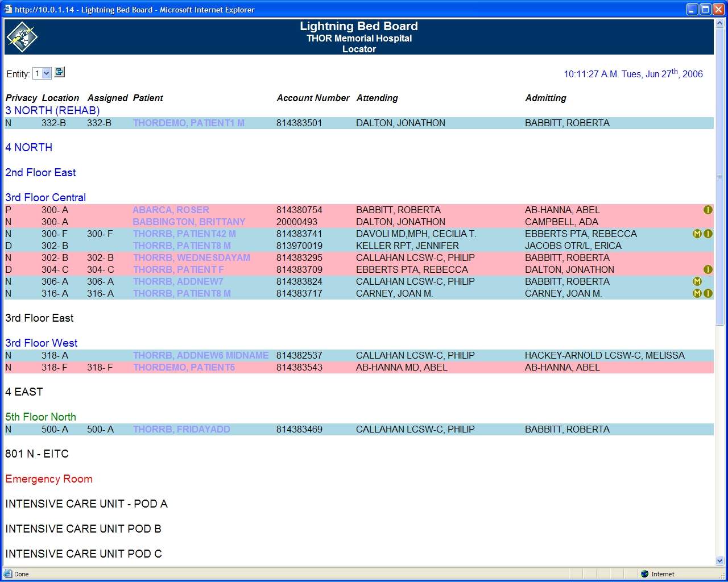Open the 2nd Floor East unit link
This screenshot has width=728, height=582.
click(40, 172)
